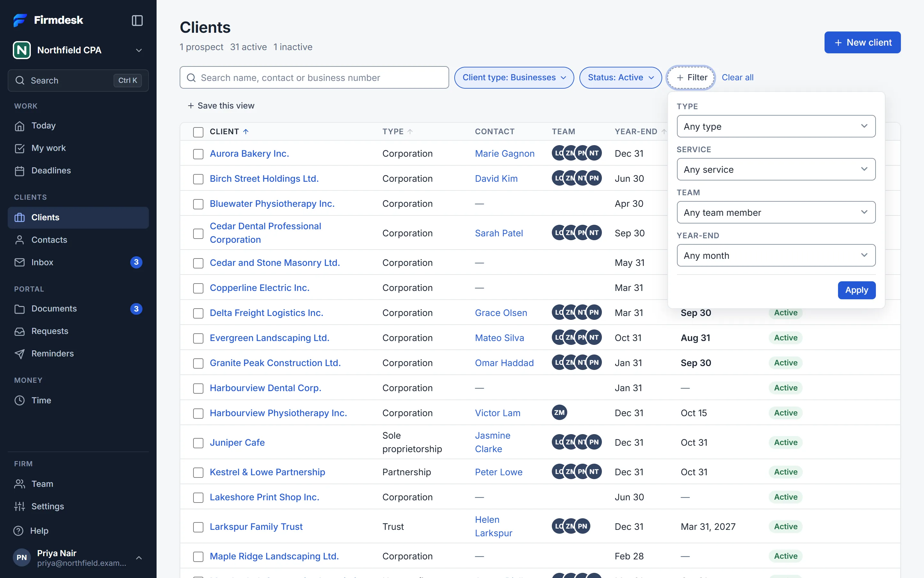Click the Firmdesk logo icon
The height and width of the screenshot is (578, 924).
pyautogui.click(x=20, y=20)
